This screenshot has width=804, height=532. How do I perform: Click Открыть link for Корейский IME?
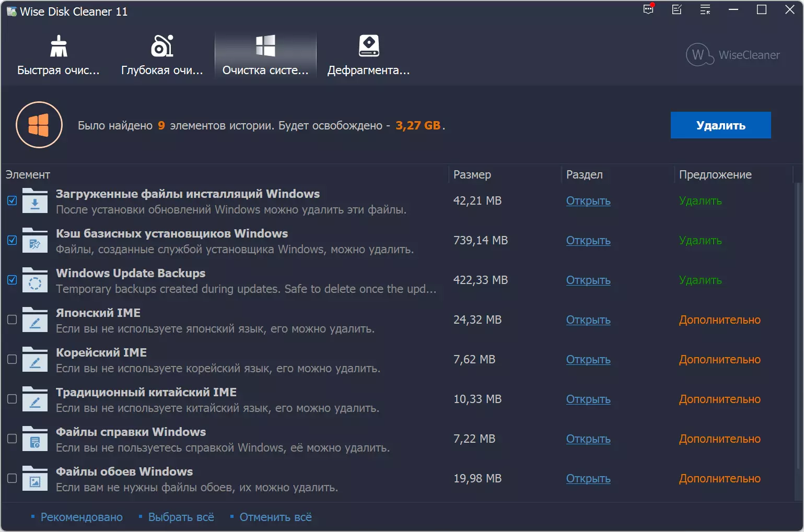click(x=588, y=360)
